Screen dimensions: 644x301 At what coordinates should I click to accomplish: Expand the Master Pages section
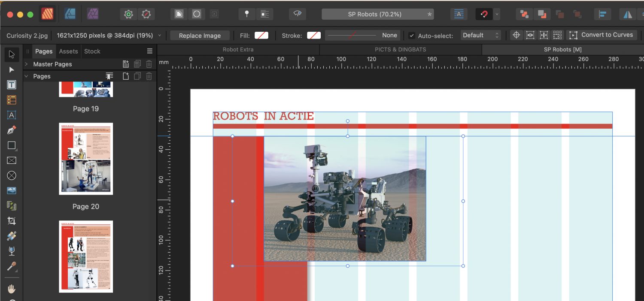tap(26, 64)
